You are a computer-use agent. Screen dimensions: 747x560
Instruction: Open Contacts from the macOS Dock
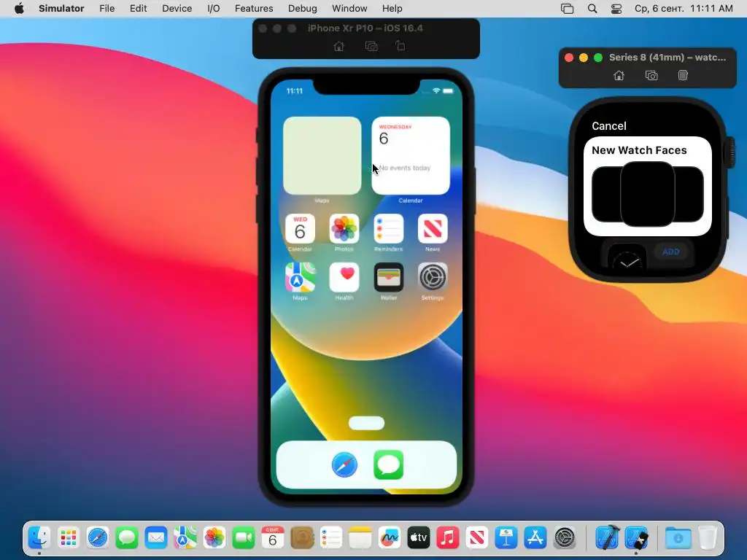[x=302, y=538]
